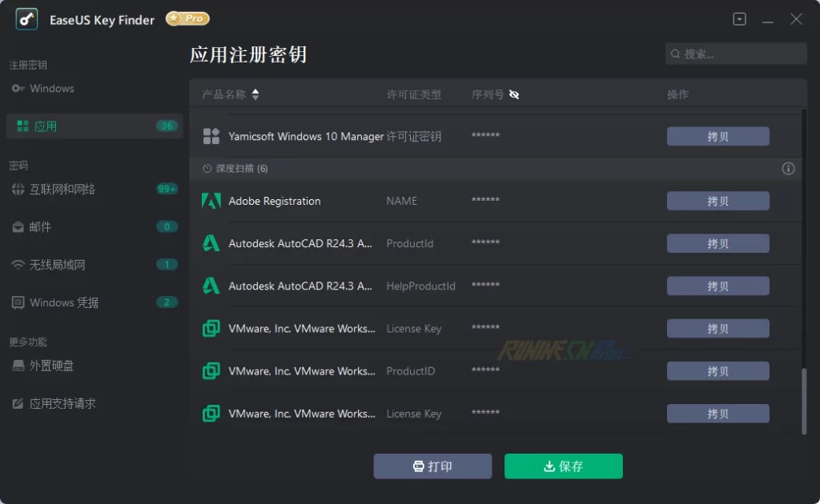This screenshot has width=820, height=504.
Task: Click the Pro badge icon
Action: 187,18
